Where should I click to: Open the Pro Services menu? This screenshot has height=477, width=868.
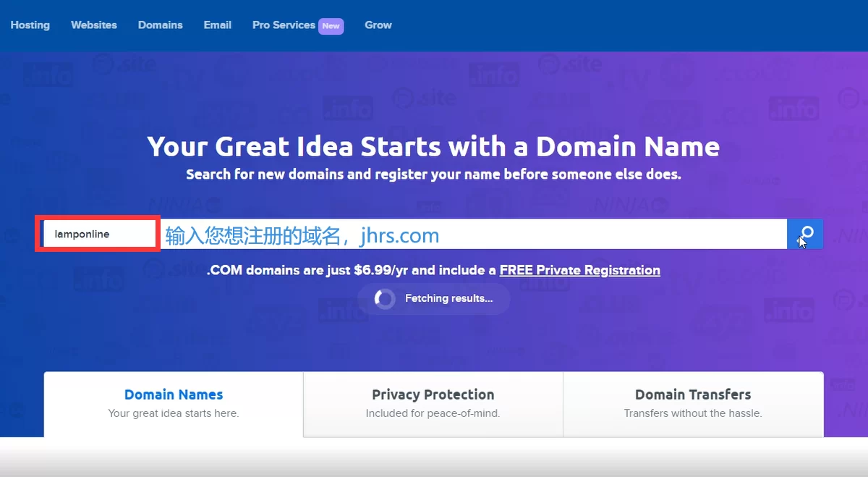coord(284,25)
